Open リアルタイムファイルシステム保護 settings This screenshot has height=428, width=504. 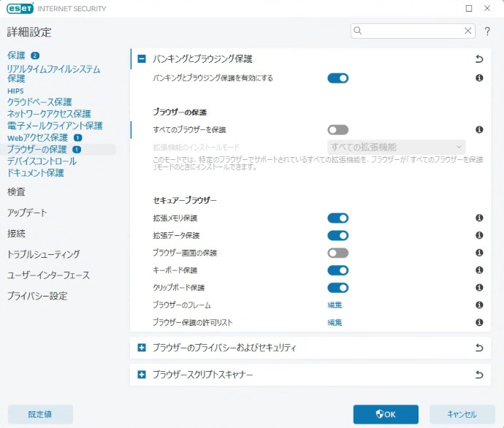coord(53,74)
